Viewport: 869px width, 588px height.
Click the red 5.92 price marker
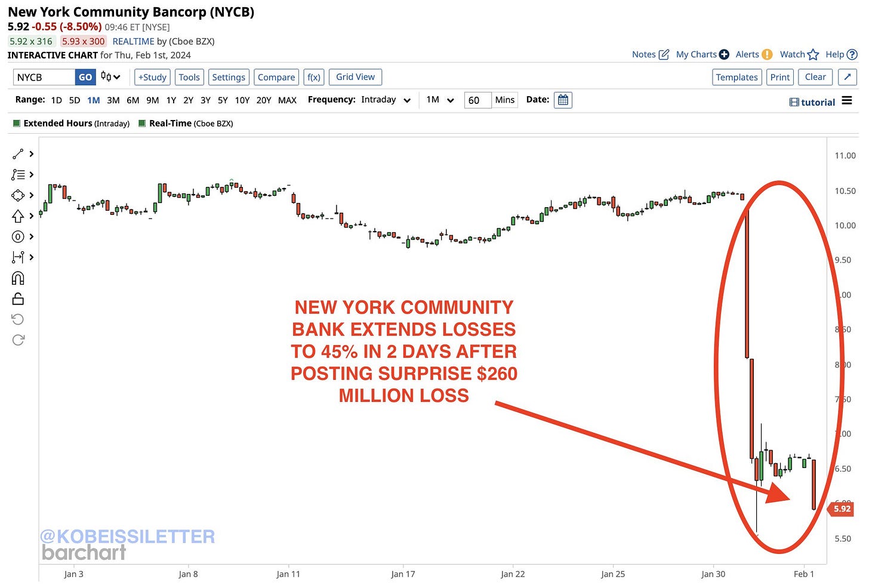coord(842,509)
